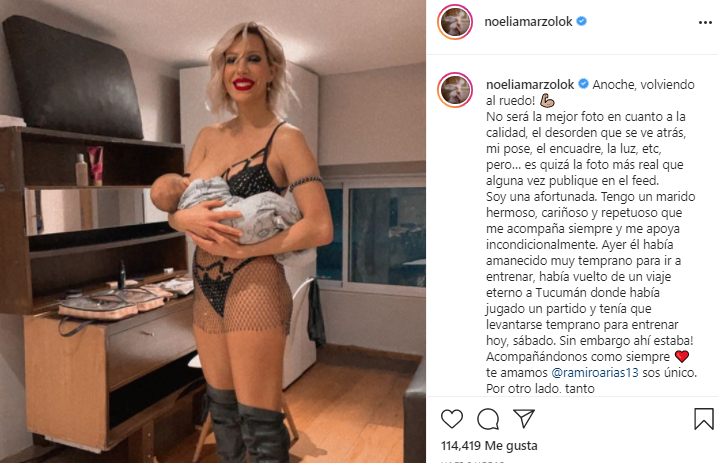The height and width of the screenshot is (463, 718).
Task: Click the truncated caption line 'Por otro lado, tanto'
Action: tap(540, 388)
